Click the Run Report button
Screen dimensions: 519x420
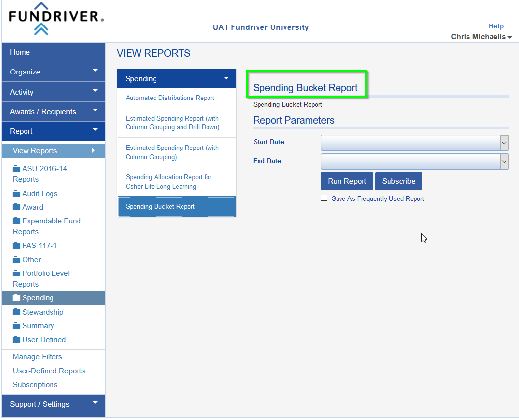[347, 181]
